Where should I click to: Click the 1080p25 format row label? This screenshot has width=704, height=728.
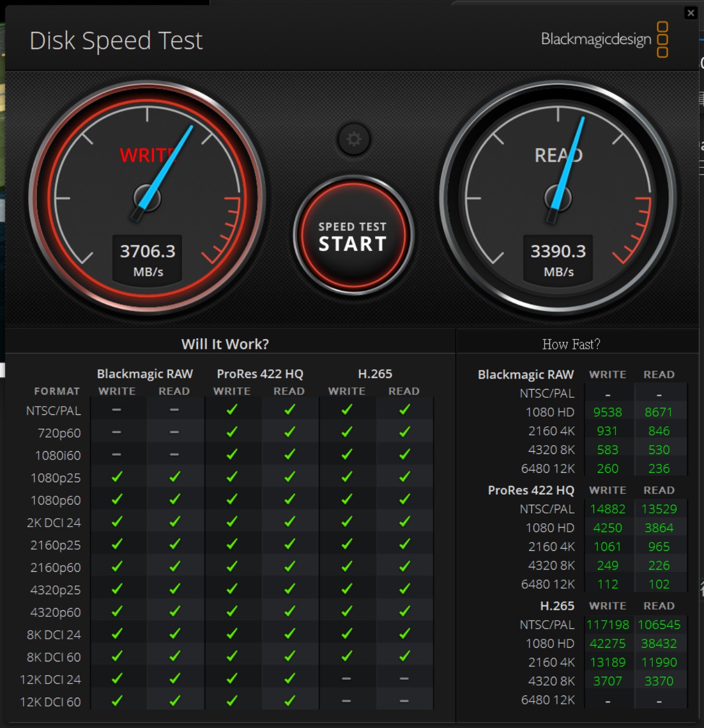56,478
